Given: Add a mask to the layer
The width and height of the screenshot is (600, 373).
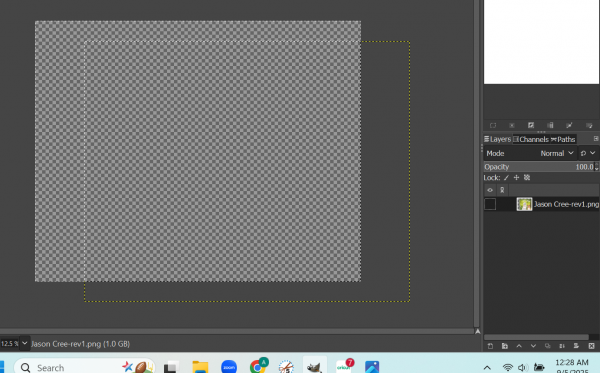Looking at the screenshot, I should [x=576, y=346].
